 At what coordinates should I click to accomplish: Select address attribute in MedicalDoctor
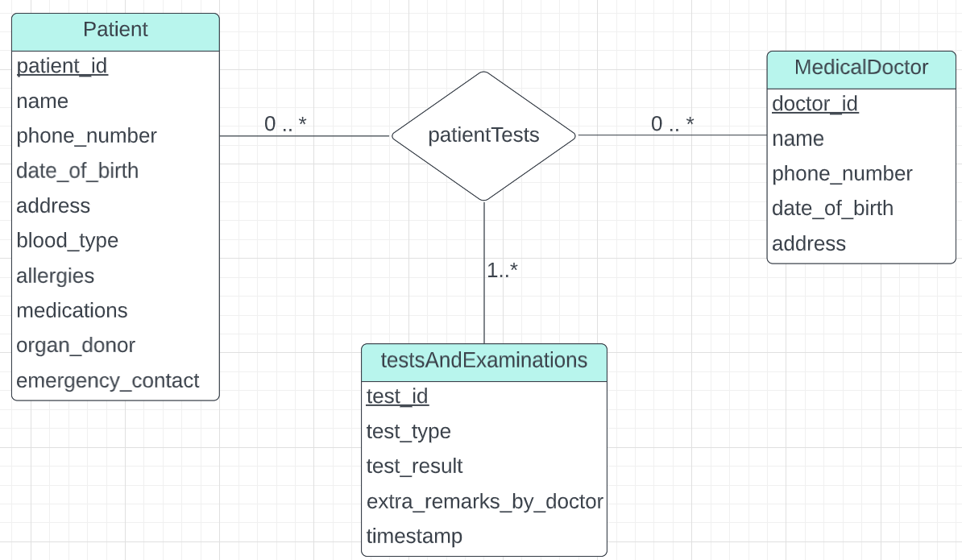tap(808, 244)
